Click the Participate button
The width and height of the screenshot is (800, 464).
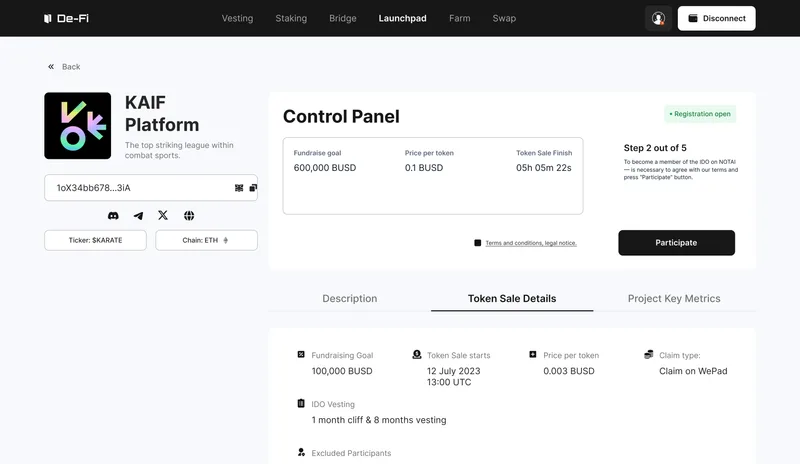pos(677,243)
